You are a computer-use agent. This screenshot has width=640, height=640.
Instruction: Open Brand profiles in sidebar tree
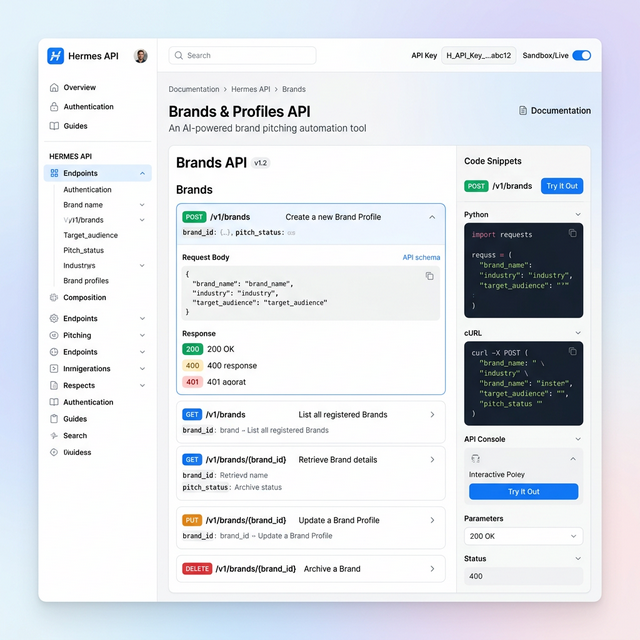86,281
